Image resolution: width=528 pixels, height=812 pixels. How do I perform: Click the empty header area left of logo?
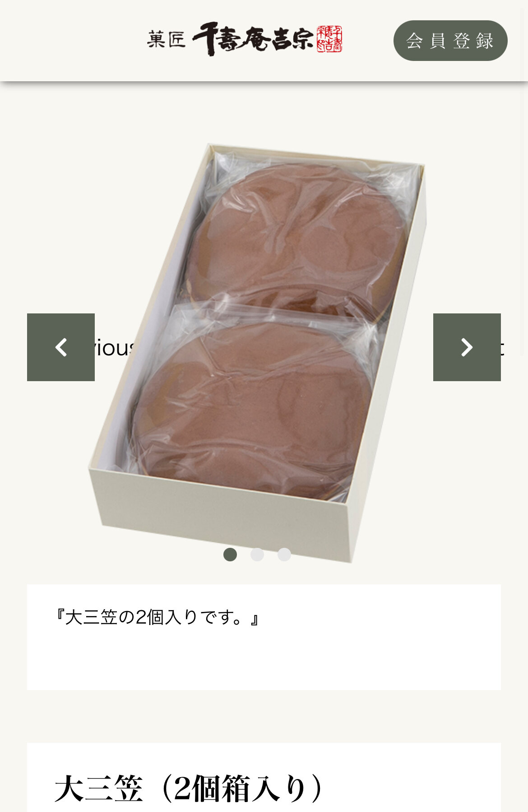click(72, 41)
